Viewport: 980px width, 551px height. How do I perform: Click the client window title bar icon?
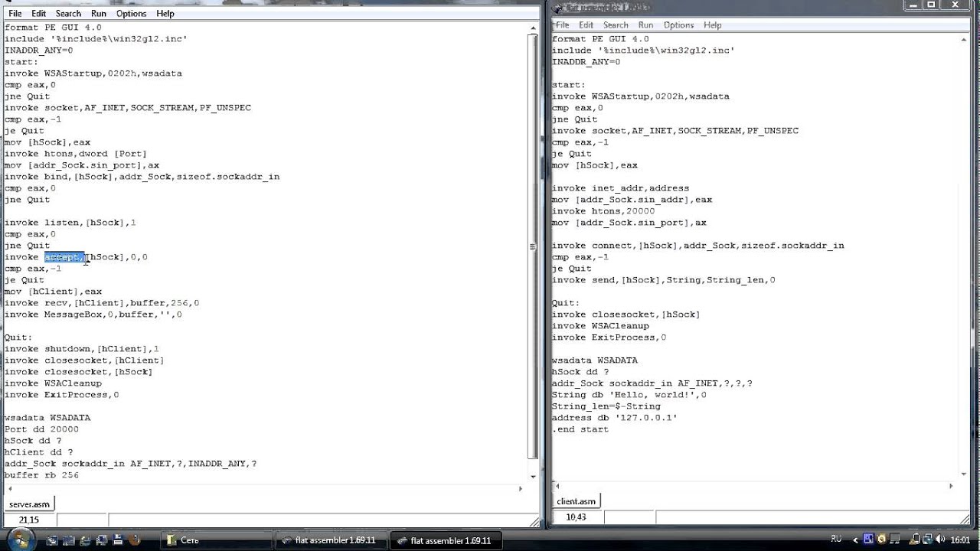click(557, 8)
